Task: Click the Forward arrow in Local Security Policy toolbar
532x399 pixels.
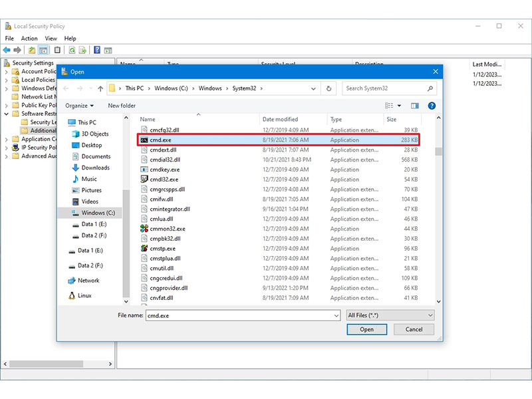Action: pos(17,51)
